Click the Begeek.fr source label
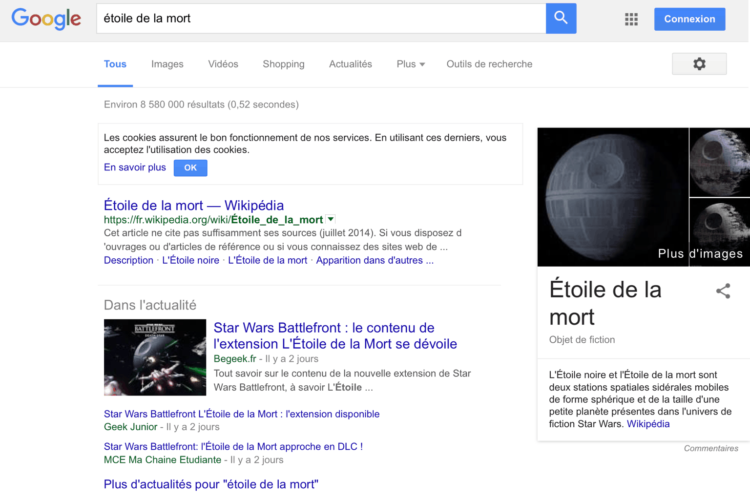The height and width of the screenshot is (500, 750). click(234, 359)
